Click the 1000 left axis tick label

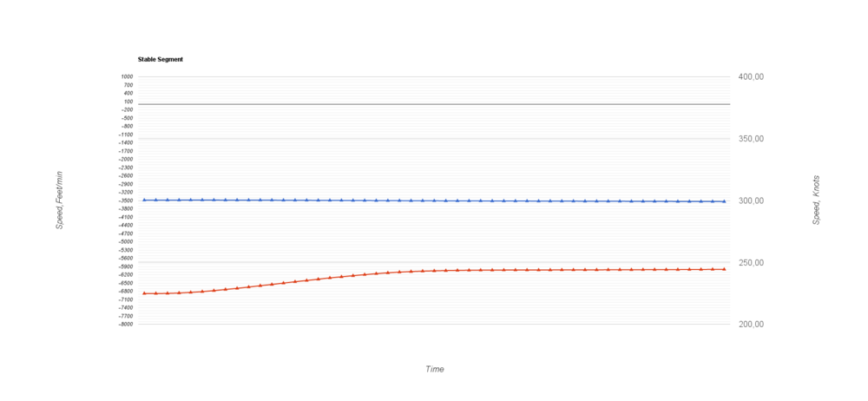pyautogui.click(x=127, y=76)
